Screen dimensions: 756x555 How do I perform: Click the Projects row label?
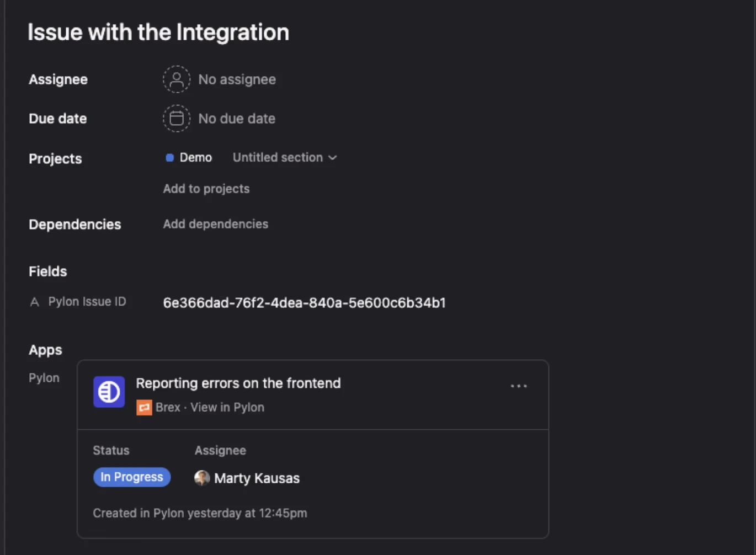pyautogui.click(x=55, y=159)
